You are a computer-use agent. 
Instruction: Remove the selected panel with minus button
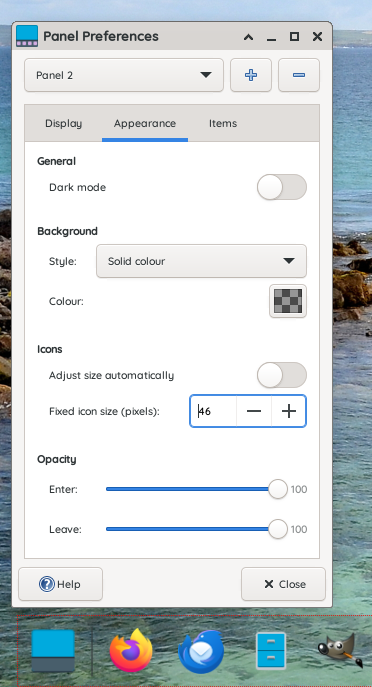pyautogui.click(x=299, y=75)
